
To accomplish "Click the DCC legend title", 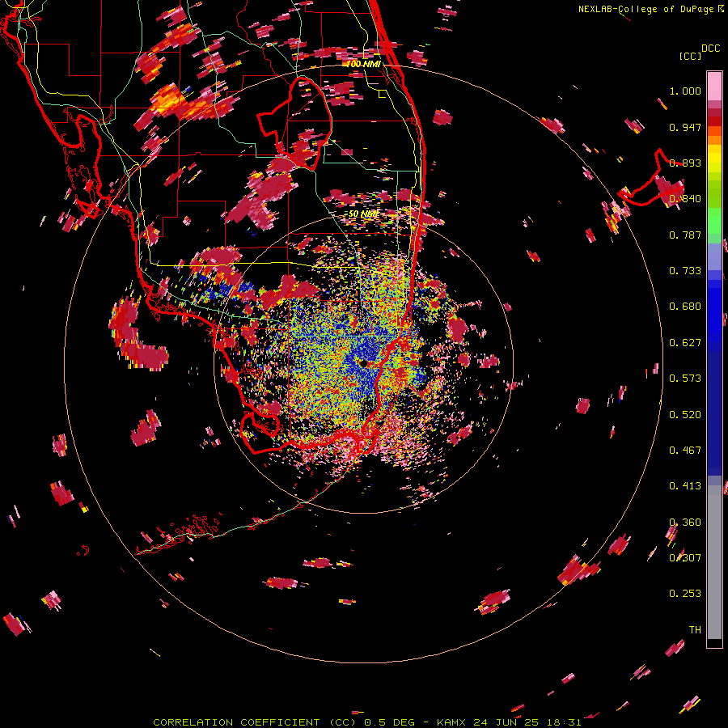I will click(x=711, y=49).
